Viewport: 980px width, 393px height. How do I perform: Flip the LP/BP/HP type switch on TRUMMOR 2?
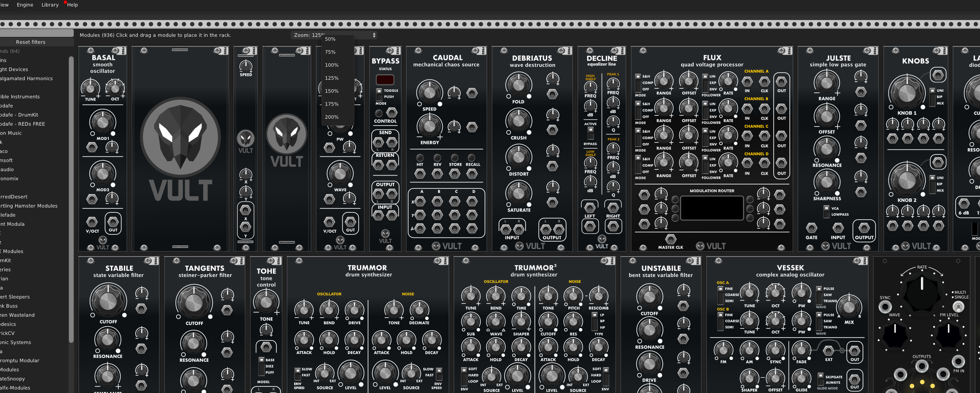pyautogui.click(x=594, y=321)
